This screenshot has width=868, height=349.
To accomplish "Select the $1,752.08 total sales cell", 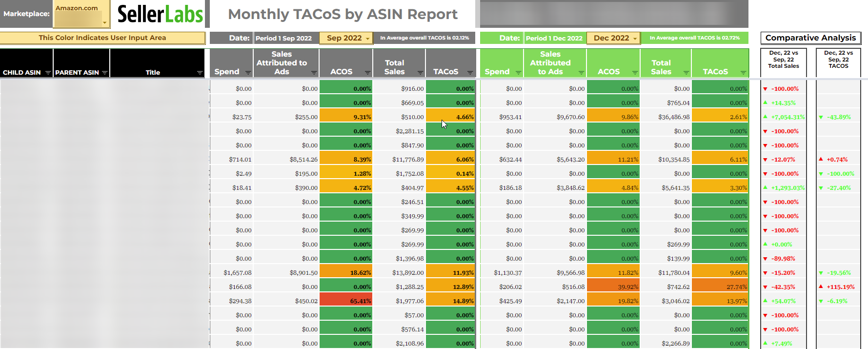I will pos(399,174).
